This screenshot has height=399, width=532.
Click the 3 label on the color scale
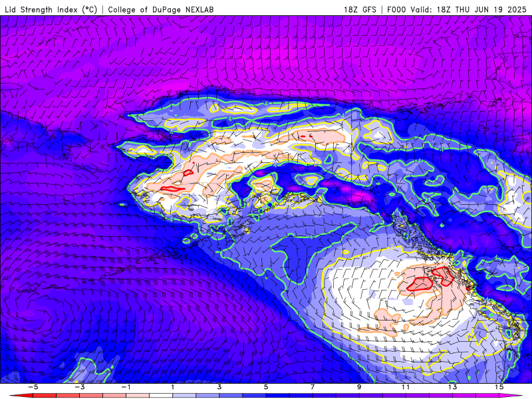point(219,387)
